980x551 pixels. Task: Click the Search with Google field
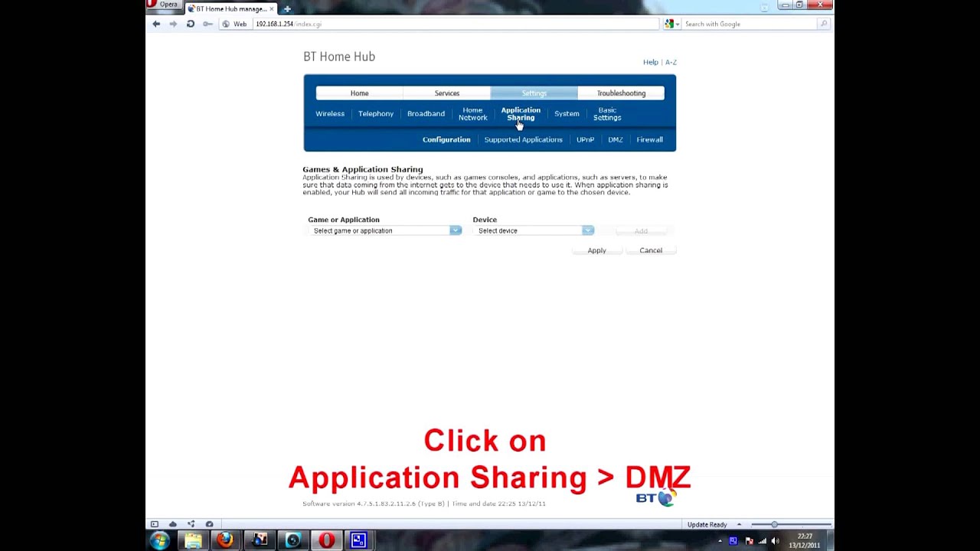pyautogui.click(x=750, y=24)
